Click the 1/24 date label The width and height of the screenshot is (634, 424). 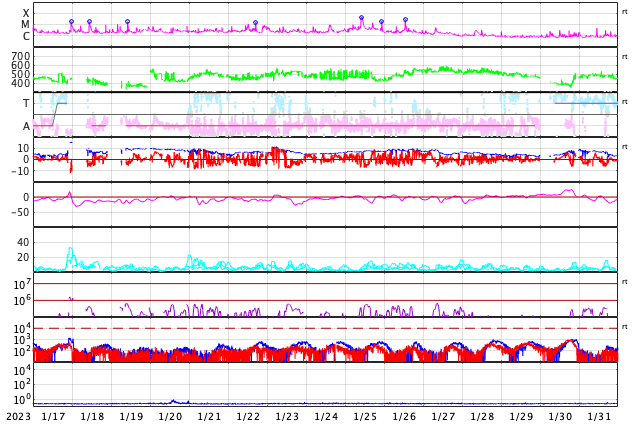[326, 416]
